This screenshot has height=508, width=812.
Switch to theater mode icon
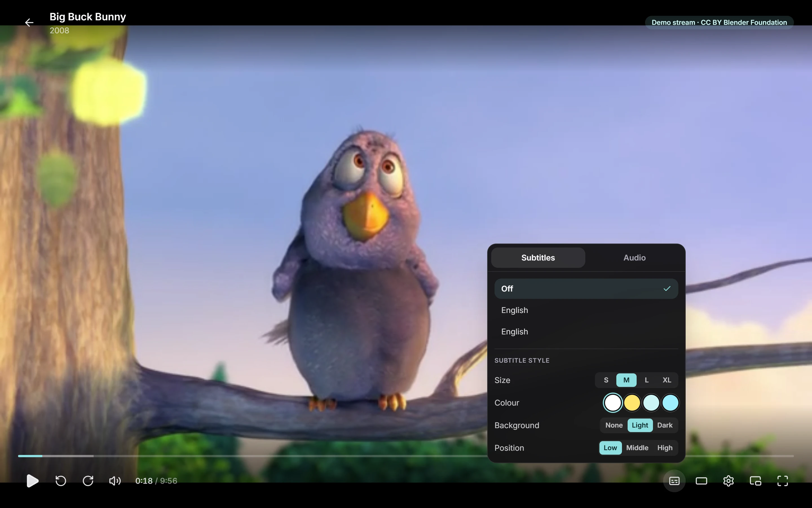pos(701,481)
